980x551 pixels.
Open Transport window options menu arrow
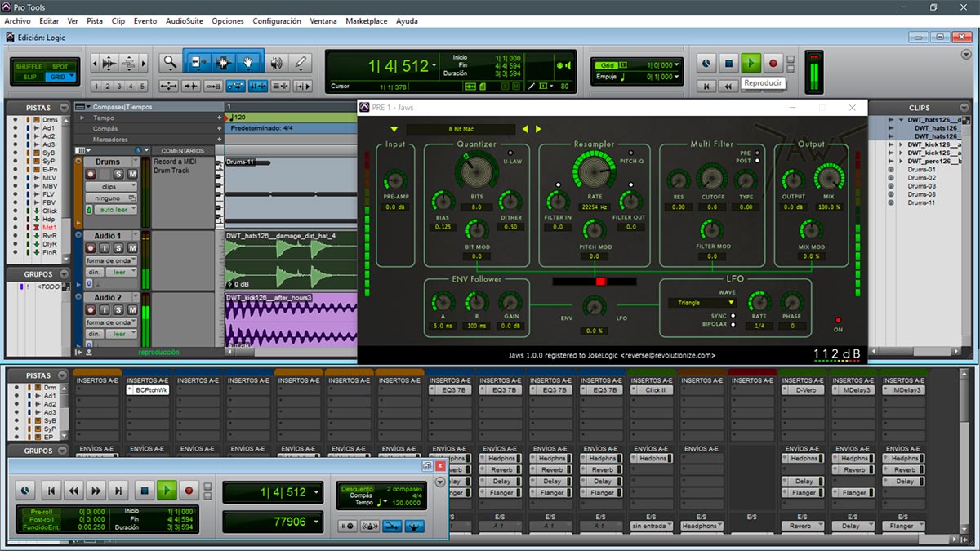click(x=441, y=482)
